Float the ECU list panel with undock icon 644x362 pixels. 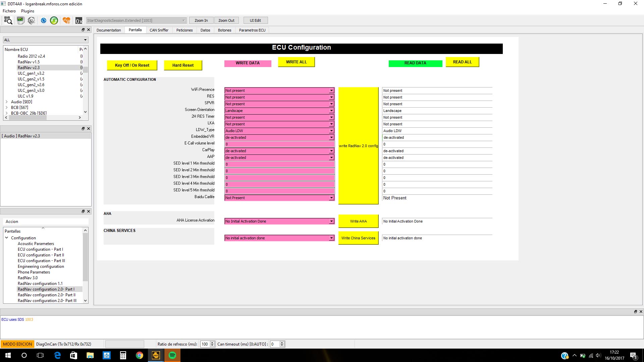point(83,30)
